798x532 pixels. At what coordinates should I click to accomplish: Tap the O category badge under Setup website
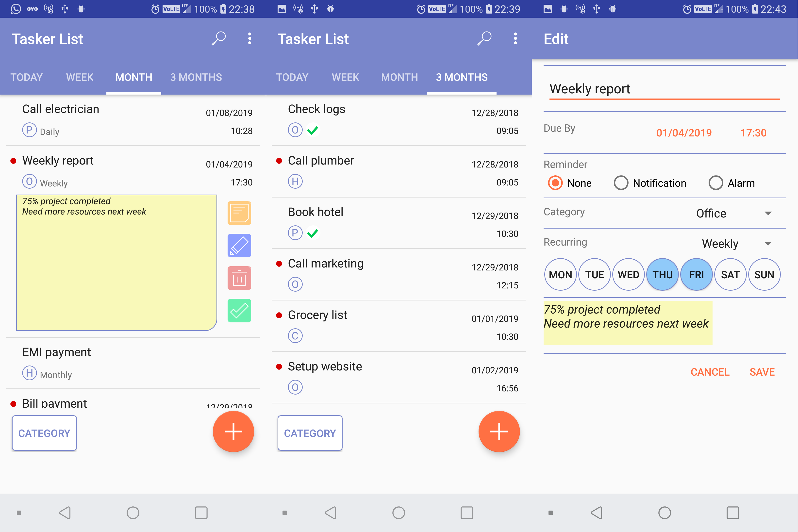295,387
